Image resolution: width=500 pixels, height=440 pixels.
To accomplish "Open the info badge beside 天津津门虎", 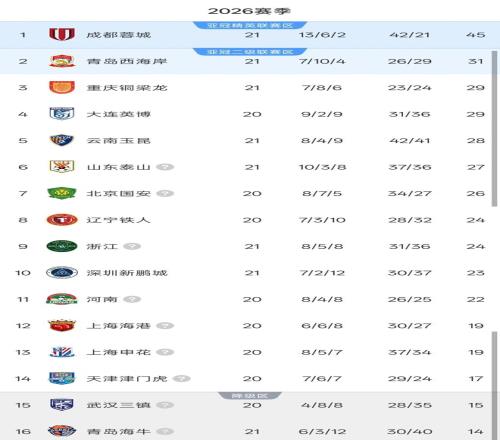I will click(x=182, y=378).
